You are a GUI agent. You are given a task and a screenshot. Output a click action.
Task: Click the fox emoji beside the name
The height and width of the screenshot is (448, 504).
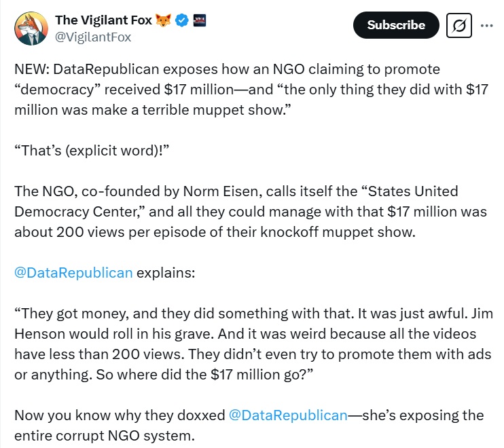point(163,20)
